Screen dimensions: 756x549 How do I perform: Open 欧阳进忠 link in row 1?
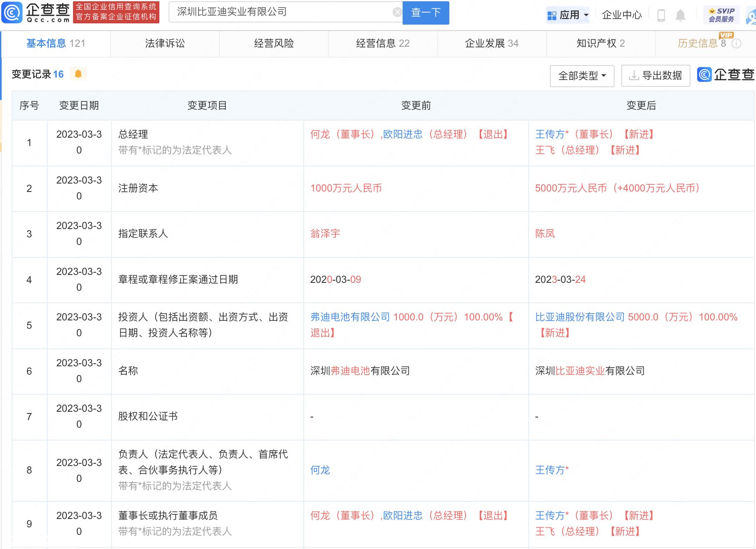[x=403, y=134]
